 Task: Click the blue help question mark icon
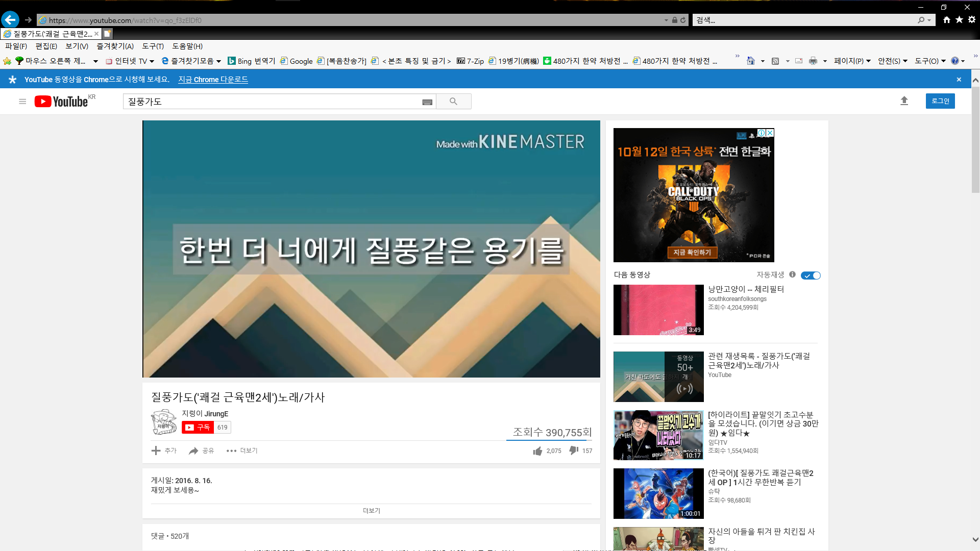pos(954,61)
